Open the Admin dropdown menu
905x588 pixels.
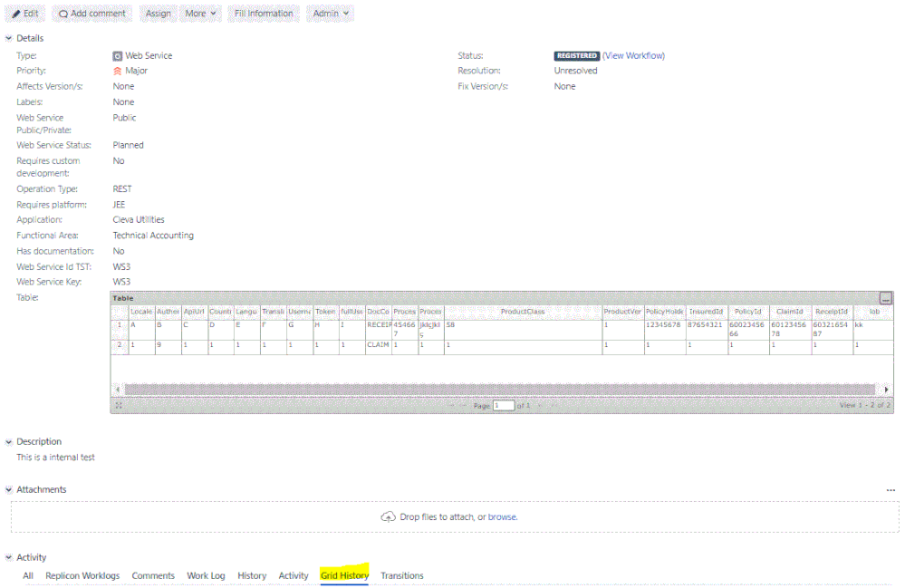(330, 14)
